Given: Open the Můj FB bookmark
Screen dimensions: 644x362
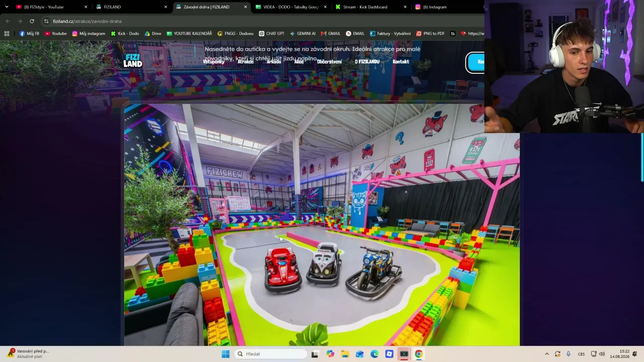Looking at the screenshot, I should click(x=29, y=34).
